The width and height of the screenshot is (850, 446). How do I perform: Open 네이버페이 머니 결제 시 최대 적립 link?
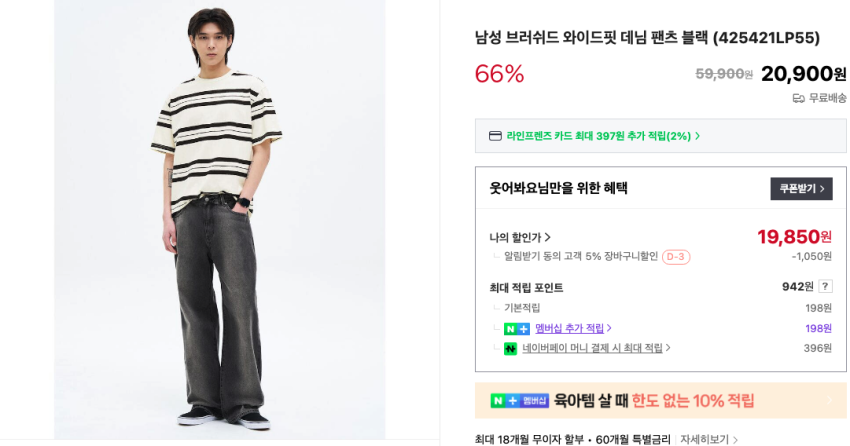click(596, 348)
